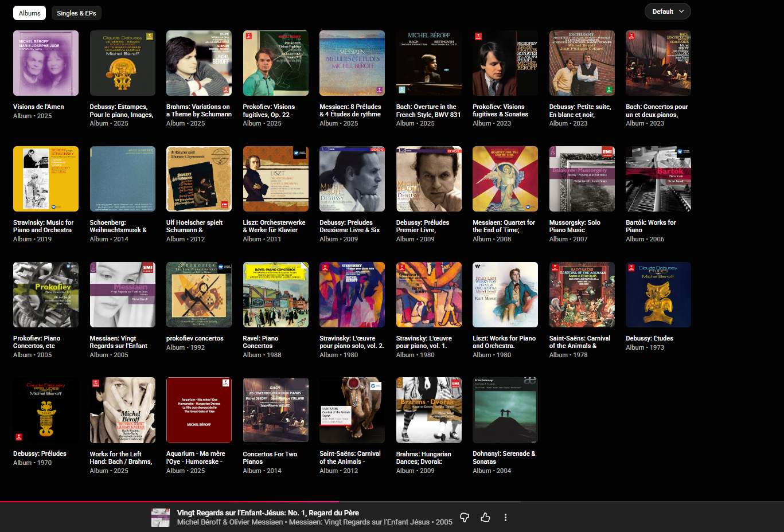
Task: Open the Dohnanyi Serenade & Sonatas cover
Action: 505,410
